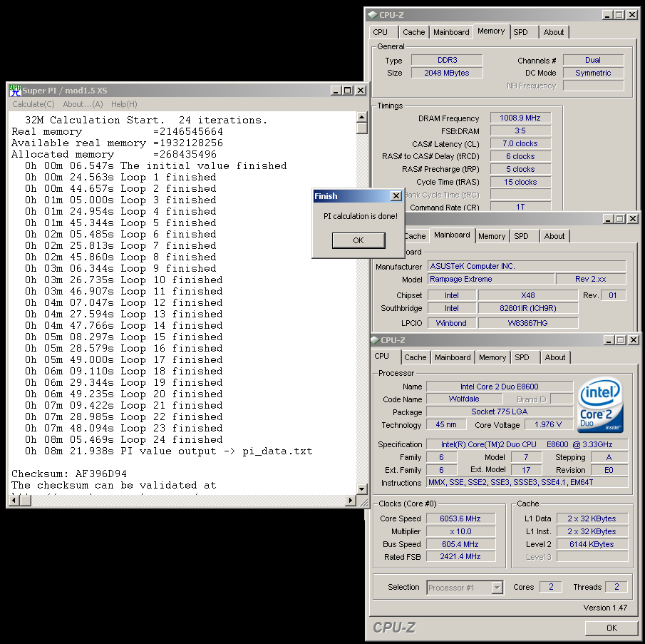Click the Checksum: AF396D94 line
The image size is (645, 644).
69,474
